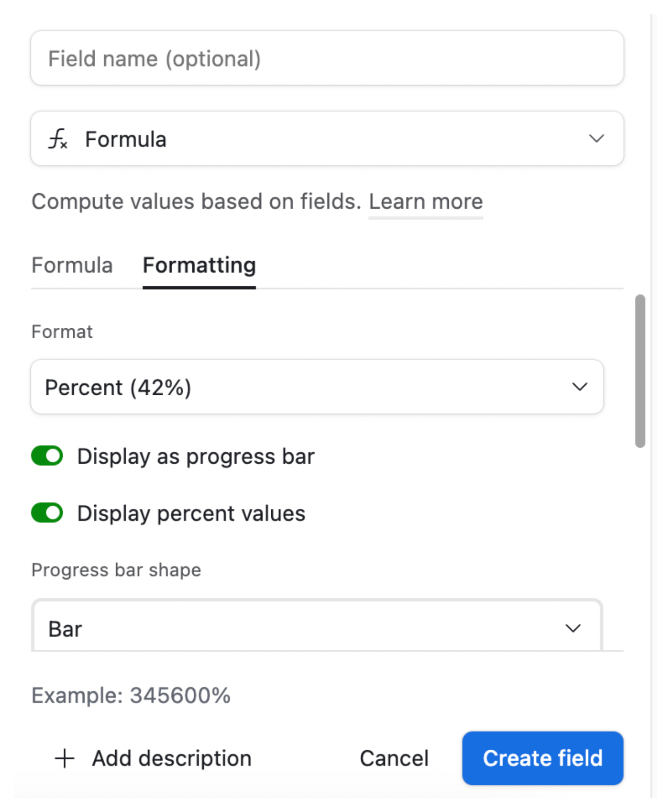Switch to the Formula tab
This screenshot has height=812, width=671.
click(x=71, y=265)
